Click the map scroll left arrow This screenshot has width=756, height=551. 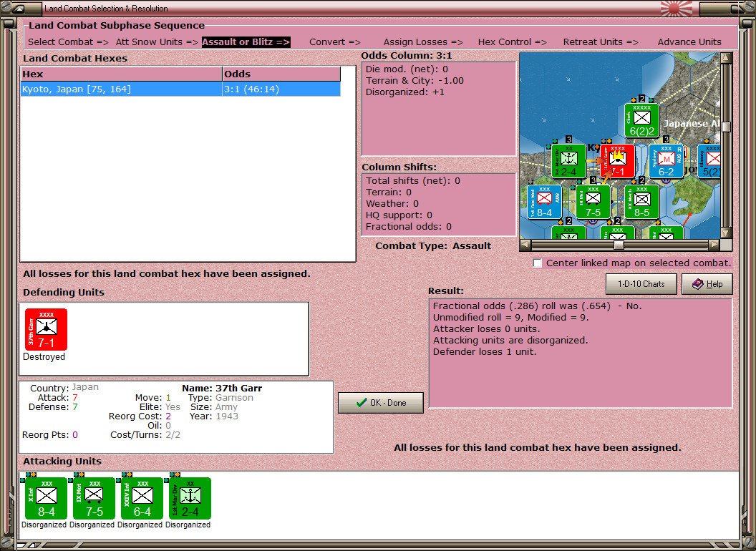[525, 245]
